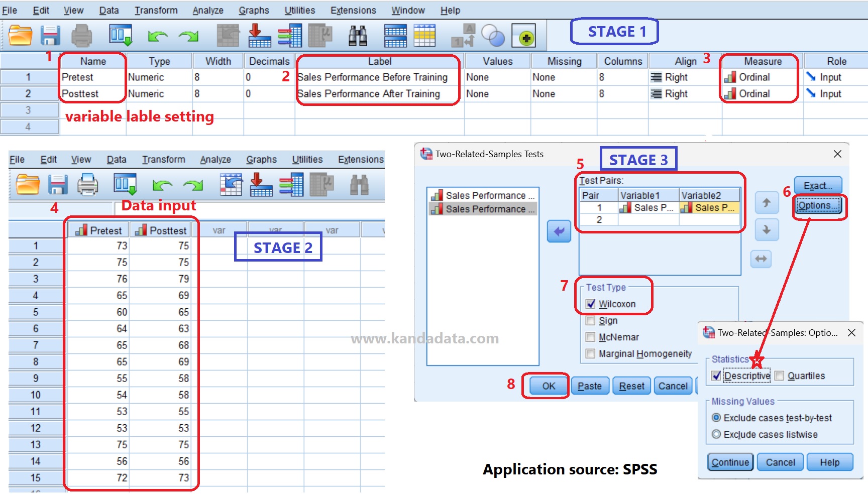Move test pair down with down arrow
Viewport: 868px width, 494px height.
(x=767, y=230)
